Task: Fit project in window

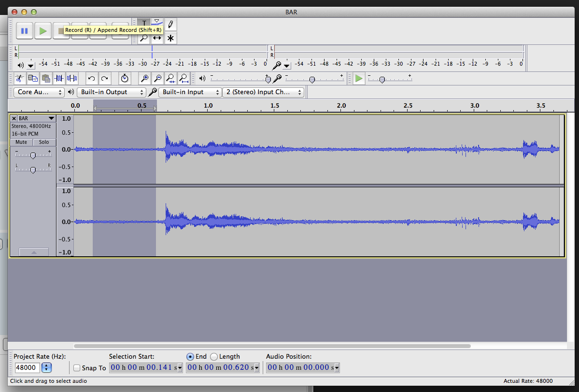Action: [184, 78]
